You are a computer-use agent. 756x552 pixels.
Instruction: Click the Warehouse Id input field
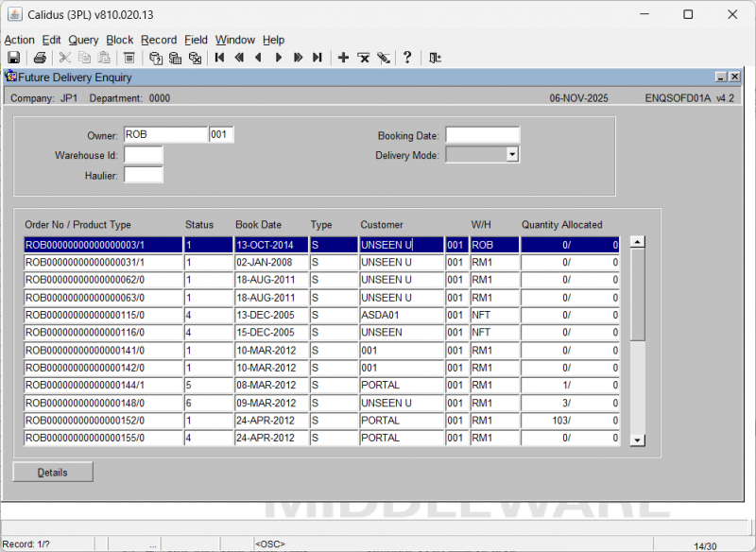[144, 154]
